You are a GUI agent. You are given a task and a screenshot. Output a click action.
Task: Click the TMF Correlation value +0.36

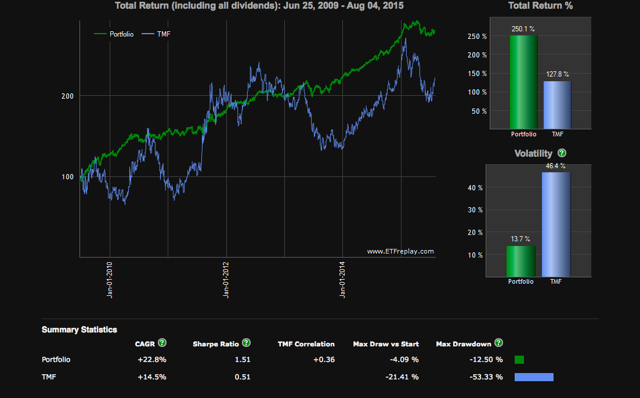click(324, 360)
